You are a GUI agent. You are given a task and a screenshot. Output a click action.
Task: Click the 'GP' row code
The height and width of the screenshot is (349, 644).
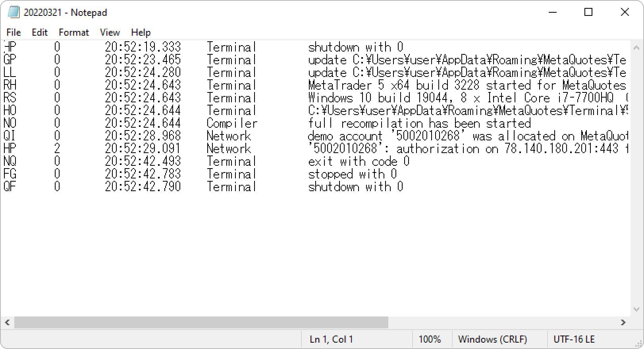pos(10,60)
